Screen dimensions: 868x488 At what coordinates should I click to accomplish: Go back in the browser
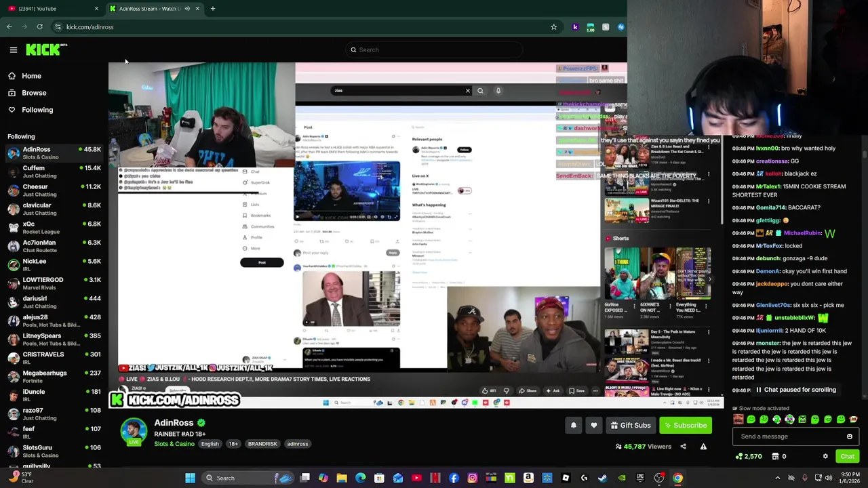coord(9,27)
